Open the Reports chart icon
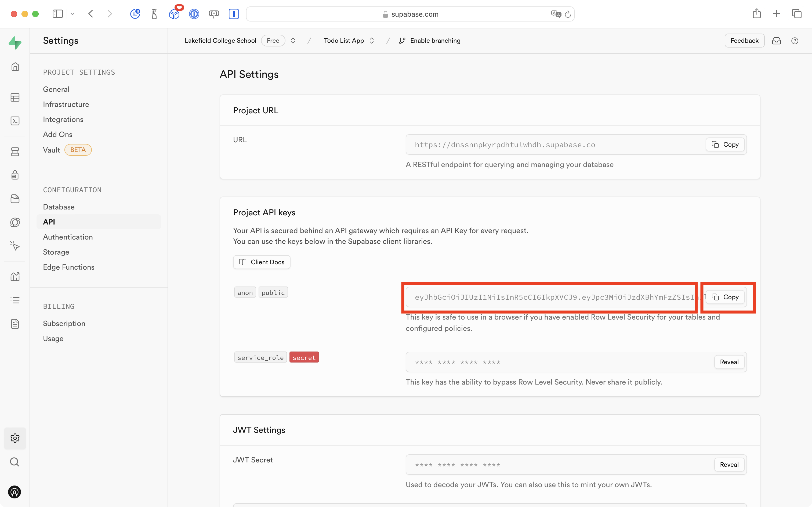Viewport: 812px width, 507px height. click(15, 277)
